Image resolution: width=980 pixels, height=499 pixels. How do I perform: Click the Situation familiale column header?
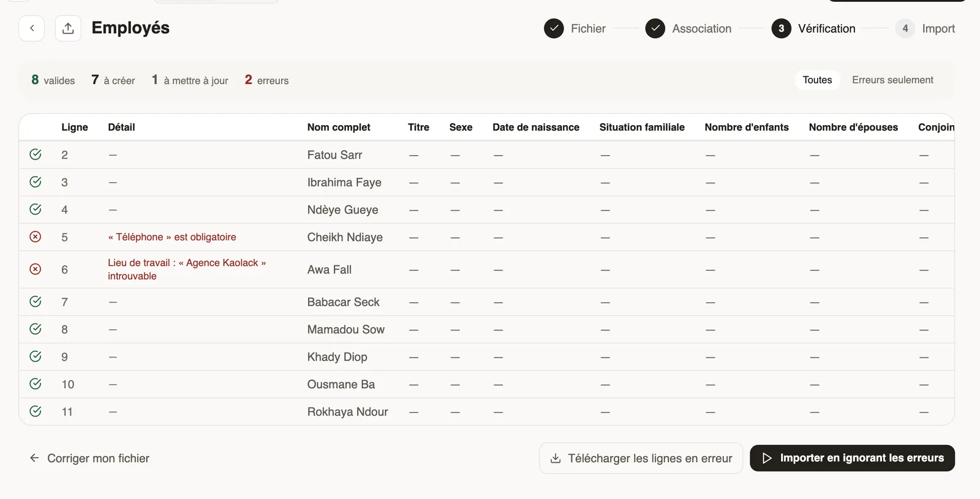click(642, 128)
